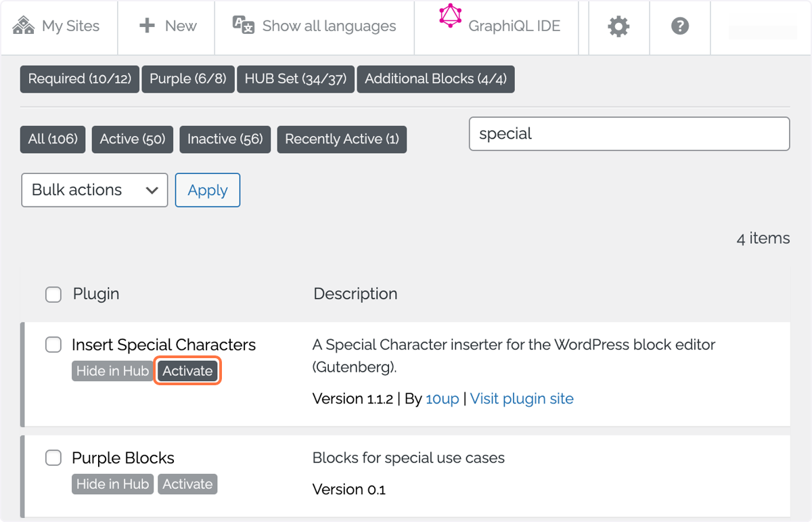Screen dimensions: 812x522
Task: Open the help question mark icon
Action: (680, 26)
